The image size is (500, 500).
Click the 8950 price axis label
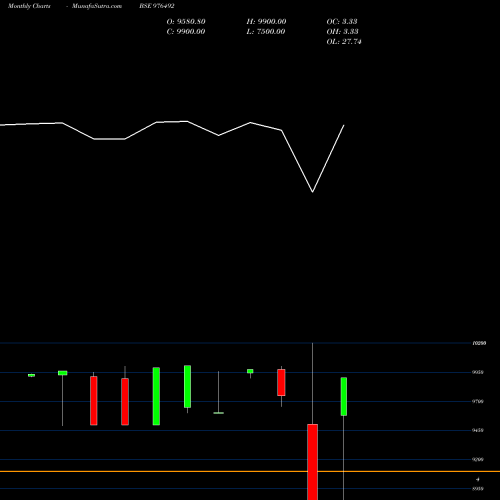[x=478, y=489]
